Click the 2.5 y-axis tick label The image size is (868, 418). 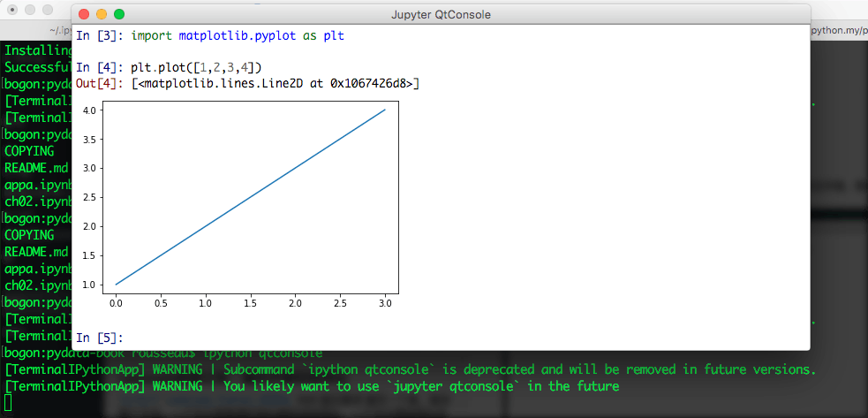tap(91, 197)
